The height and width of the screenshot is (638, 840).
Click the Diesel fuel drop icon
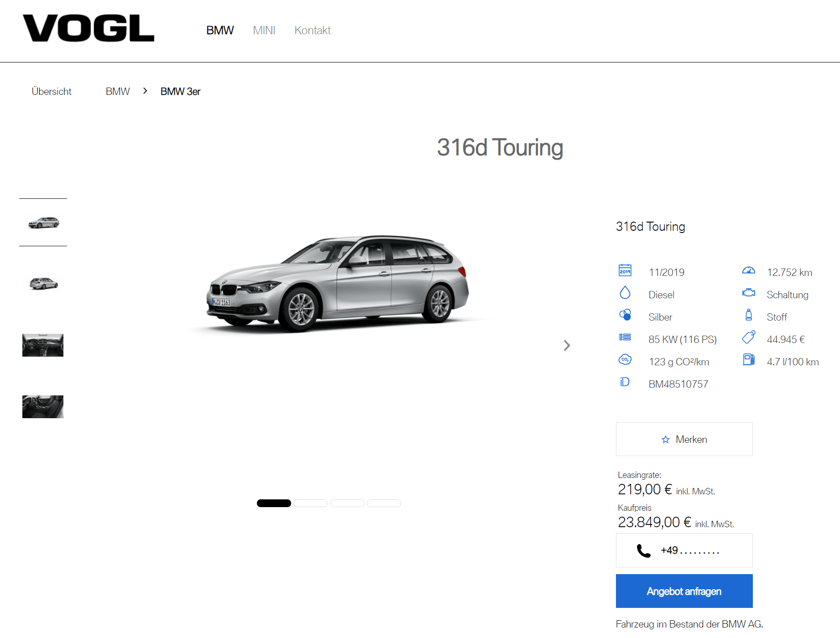tap(625, 293)
